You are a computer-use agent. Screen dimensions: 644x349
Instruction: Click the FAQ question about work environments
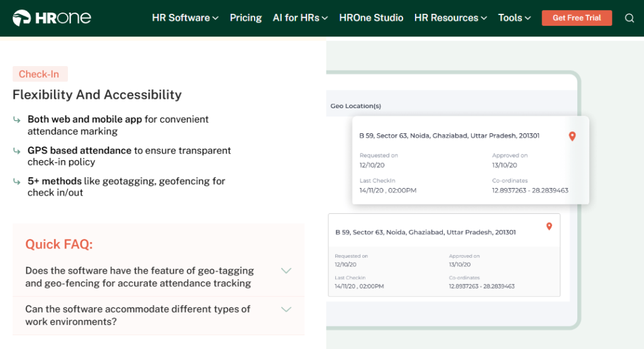tap(138, 315)
